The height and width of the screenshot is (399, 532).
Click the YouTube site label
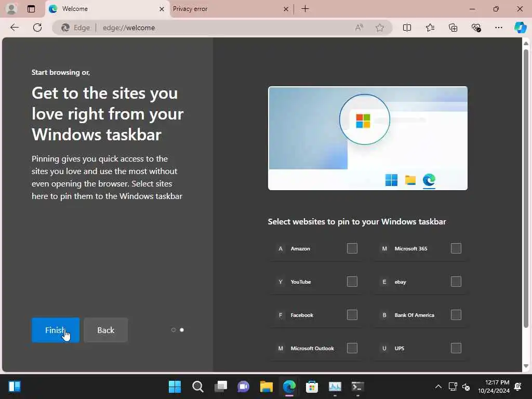pos(301,282)
